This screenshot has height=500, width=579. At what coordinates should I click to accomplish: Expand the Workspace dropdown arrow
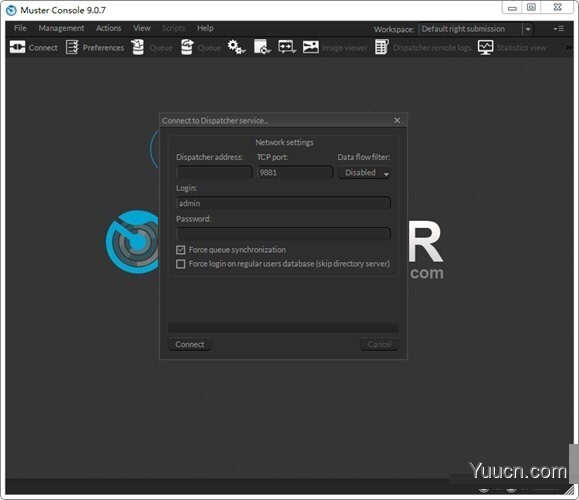pos(528,29)
